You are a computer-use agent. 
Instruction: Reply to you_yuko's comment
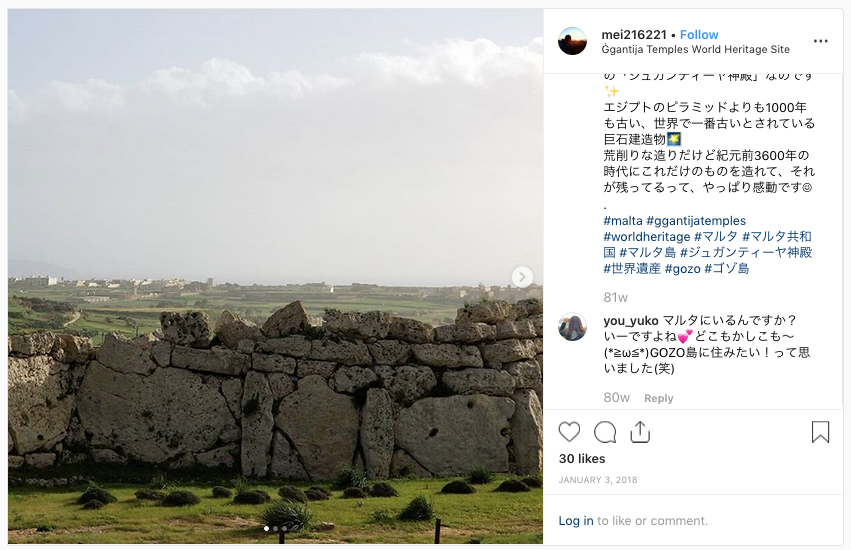tap(658, 398)
